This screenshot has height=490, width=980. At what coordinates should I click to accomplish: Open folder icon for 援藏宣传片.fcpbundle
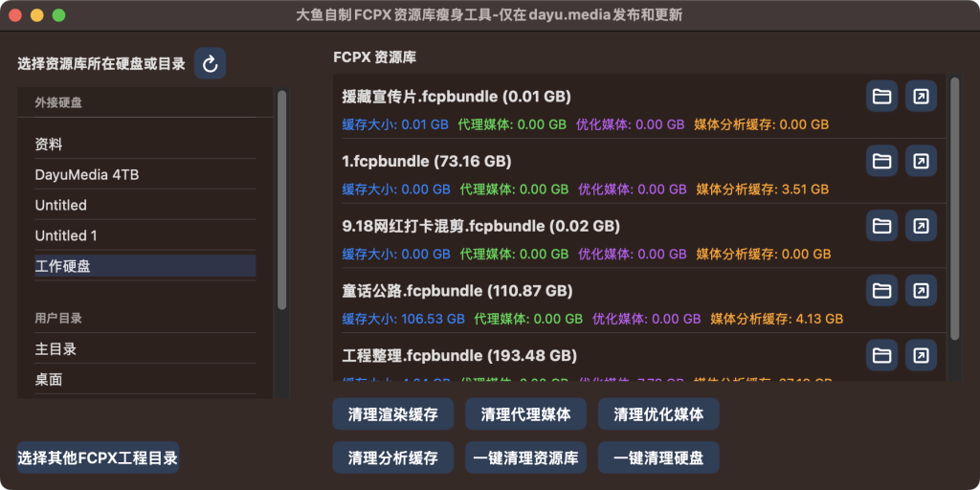881,97
